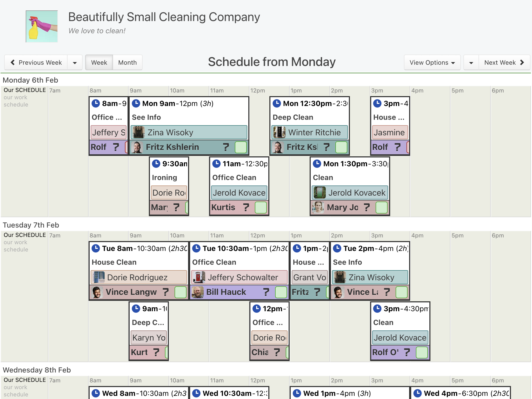The height and width of the screenshot is (399, 532).
Task: Click Jerold Kovacek teal client label on 1:30pm Clean
Action: [x=350, y=193]
